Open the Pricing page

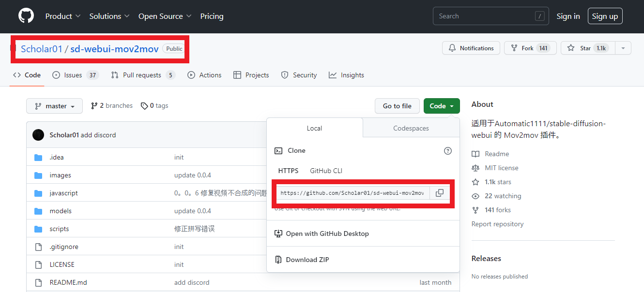tap(212, 16)
